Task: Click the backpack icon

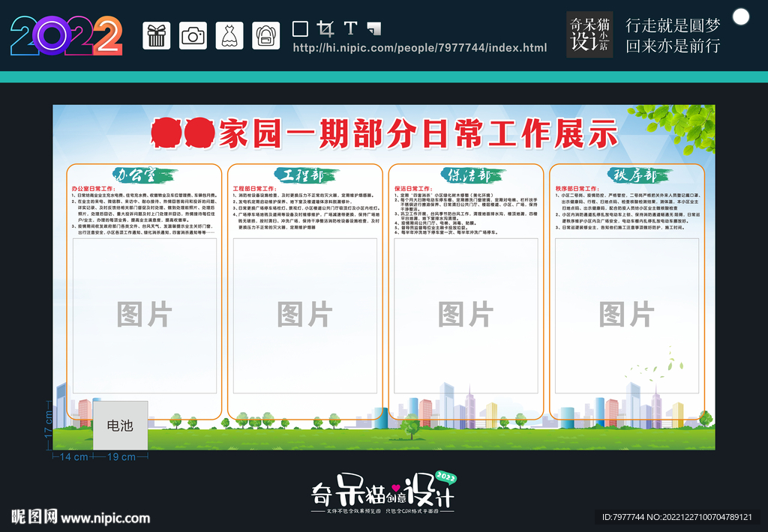Action: [x=266, y=36]
